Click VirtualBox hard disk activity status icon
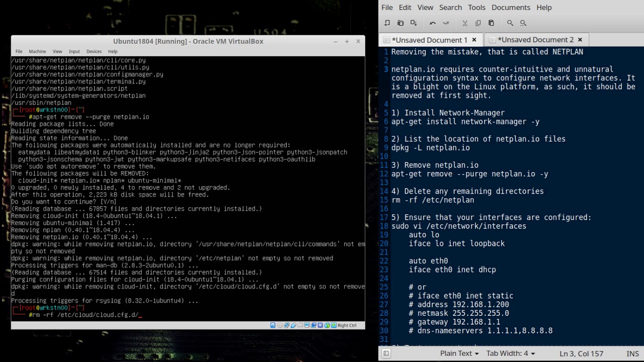 [273, 325]
